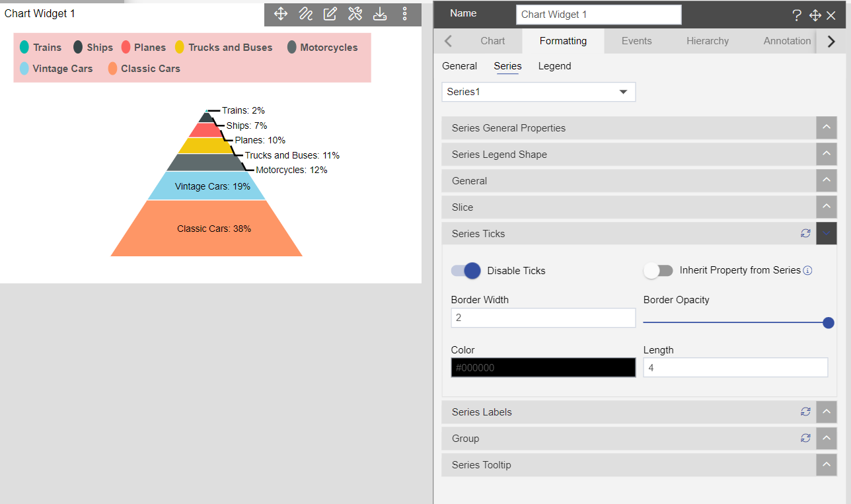Click the Planes legend marker

coord(126,47)
